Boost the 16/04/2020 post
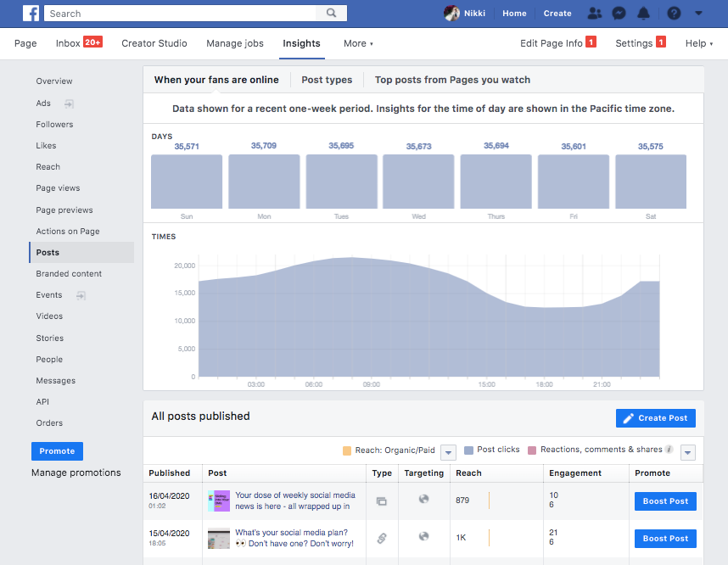Image resolution: width=728 pixels, height=565 pixels. pyautogui.click(x=665, y=501)
